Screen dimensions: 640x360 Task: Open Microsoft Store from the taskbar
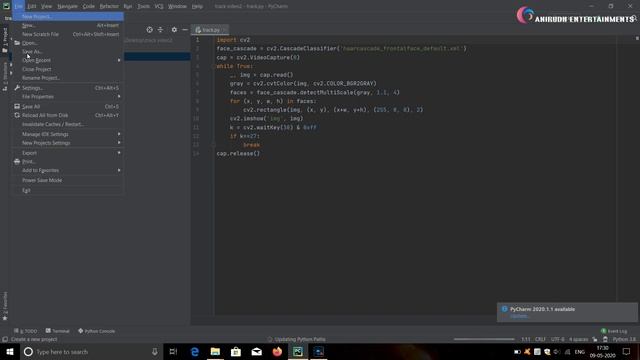[x=236, y=351]
